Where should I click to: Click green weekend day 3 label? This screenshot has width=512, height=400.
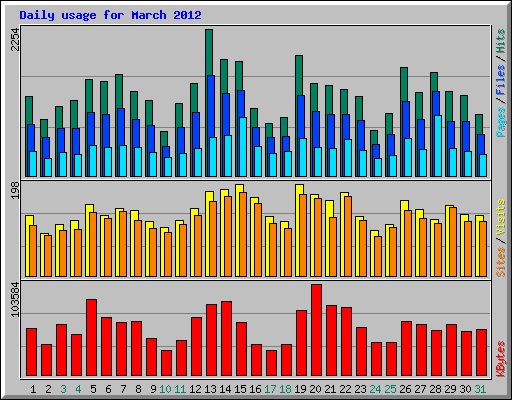63,389
